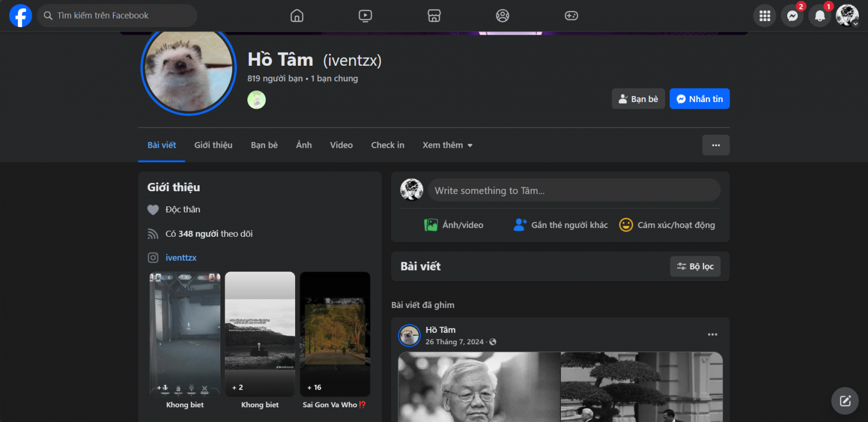The height and width of the screenshot is (422, 868).
Task: Start a new message with compose icon
Action: click(x=845, y=401)
